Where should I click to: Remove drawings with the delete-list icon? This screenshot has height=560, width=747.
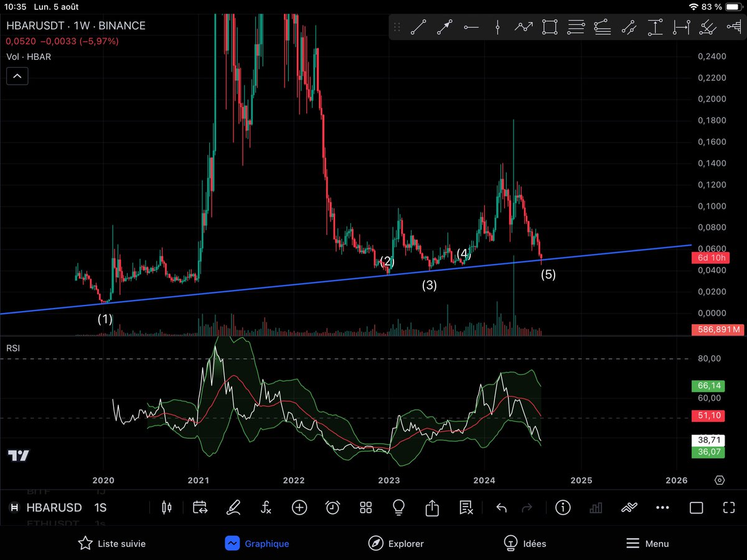pyautogui.click(x=466, y=508)
